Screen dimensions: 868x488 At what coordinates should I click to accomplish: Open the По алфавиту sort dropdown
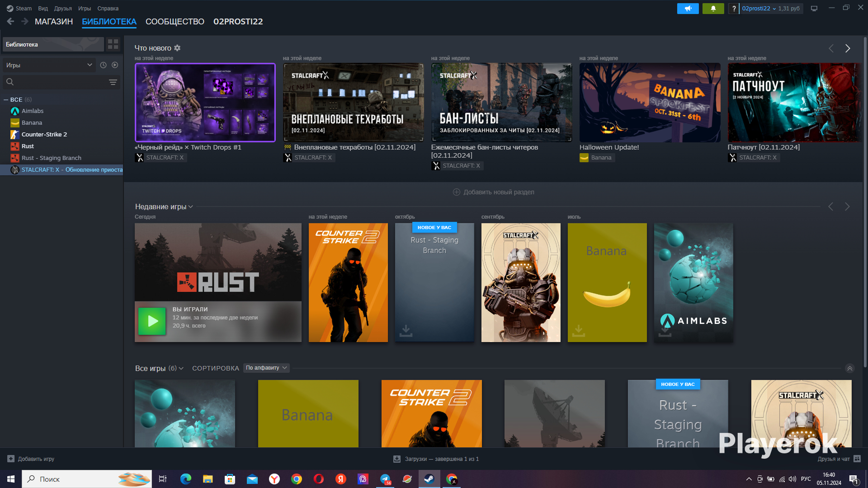tap(267, 368)
